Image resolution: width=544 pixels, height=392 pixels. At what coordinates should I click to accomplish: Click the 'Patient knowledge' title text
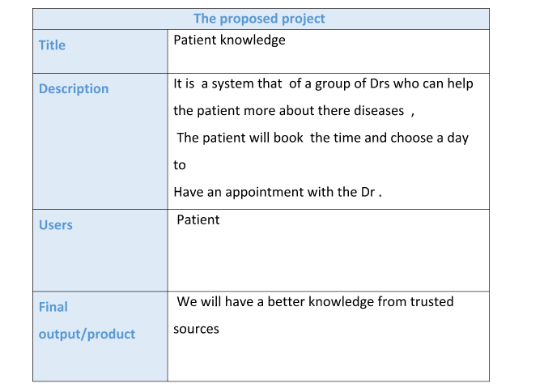point(229,40)
